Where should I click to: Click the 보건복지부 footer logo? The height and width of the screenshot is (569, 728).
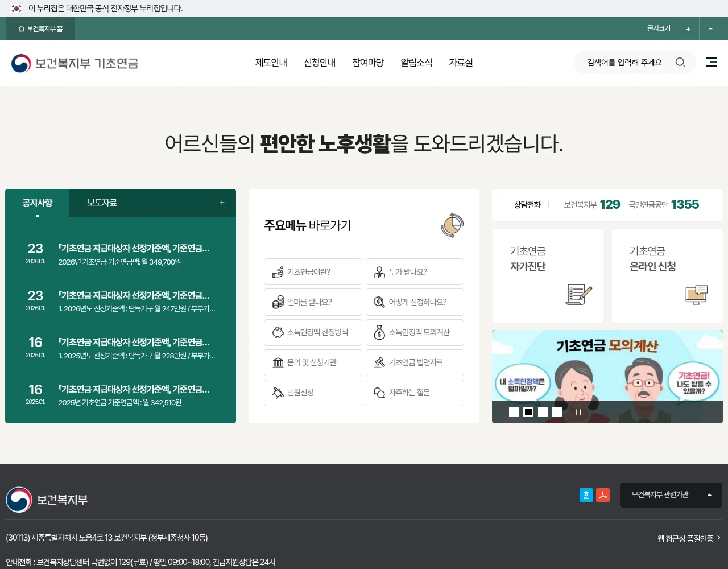click(x=47, y=500)
